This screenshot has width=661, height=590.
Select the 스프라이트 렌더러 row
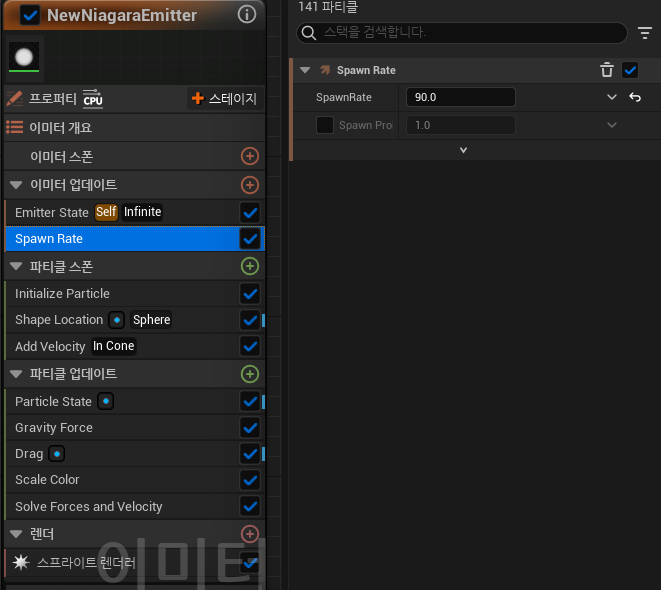pos(134,563)
